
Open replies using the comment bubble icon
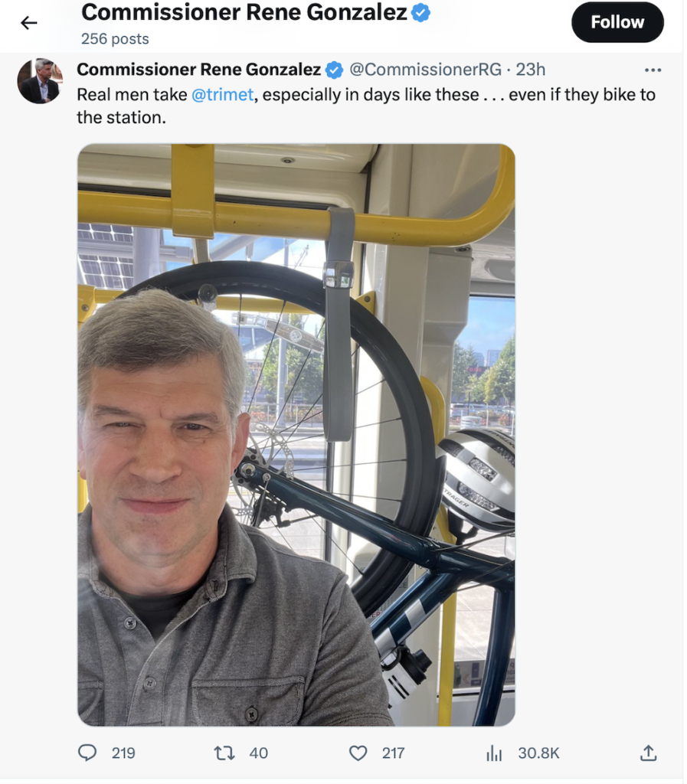tap(87, 753)
